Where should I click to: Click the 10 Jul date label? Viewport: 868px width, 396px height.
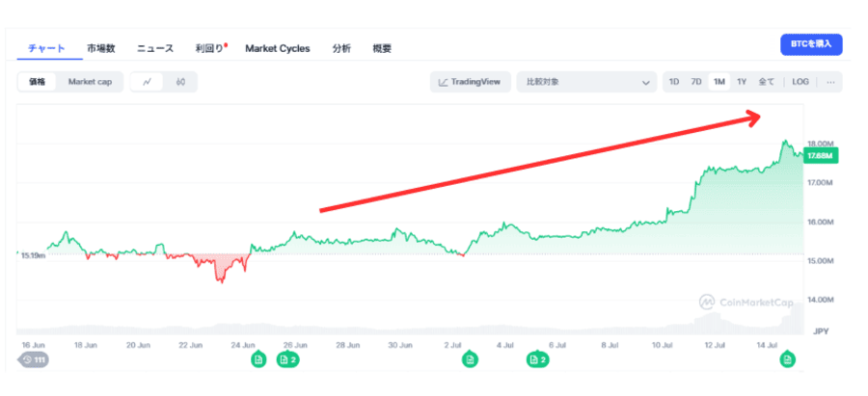662,345
